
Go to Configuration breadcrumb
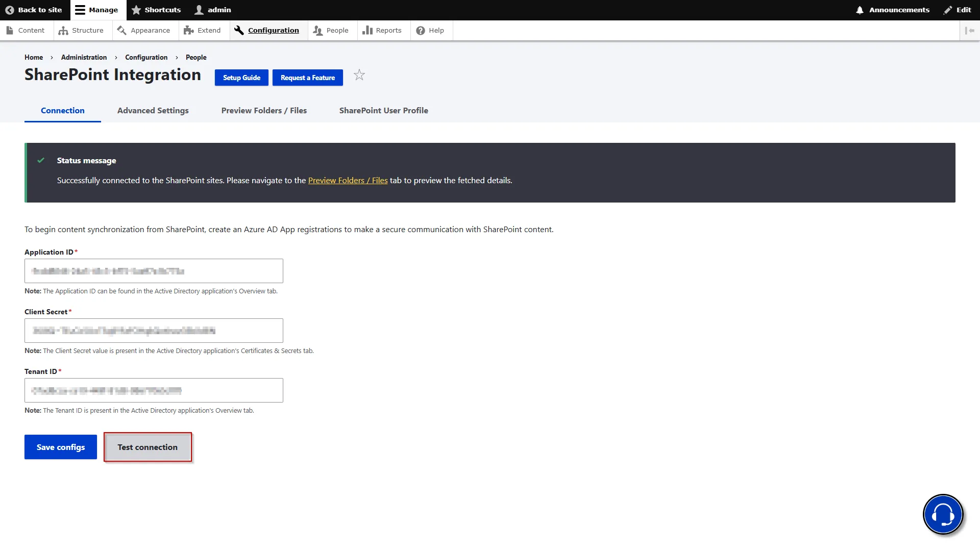pyautogui.click(x=146, y=57)
